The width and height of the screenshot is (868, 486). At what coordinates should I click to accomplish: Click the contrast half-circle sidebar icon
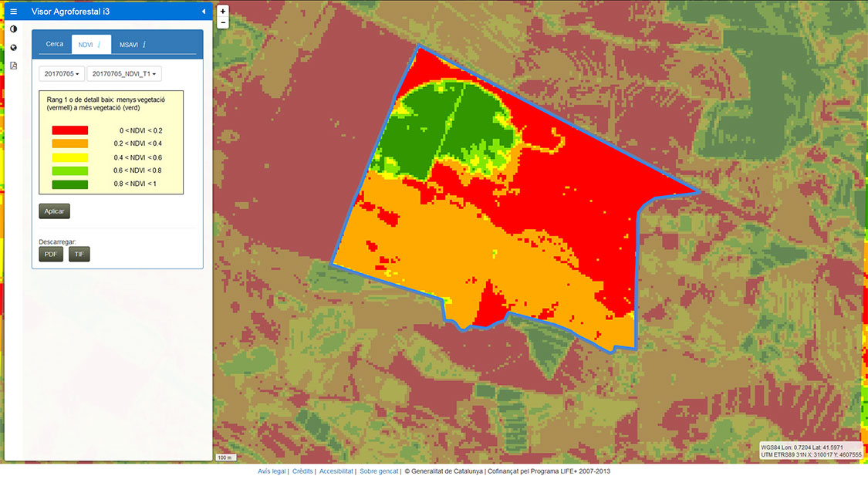point(14,29)
